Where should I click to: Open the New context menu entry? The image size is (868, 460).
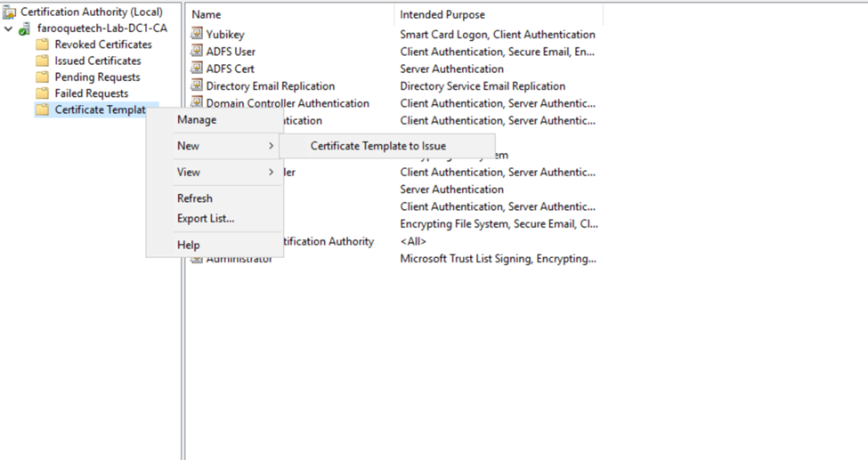(x=215, y=146)
